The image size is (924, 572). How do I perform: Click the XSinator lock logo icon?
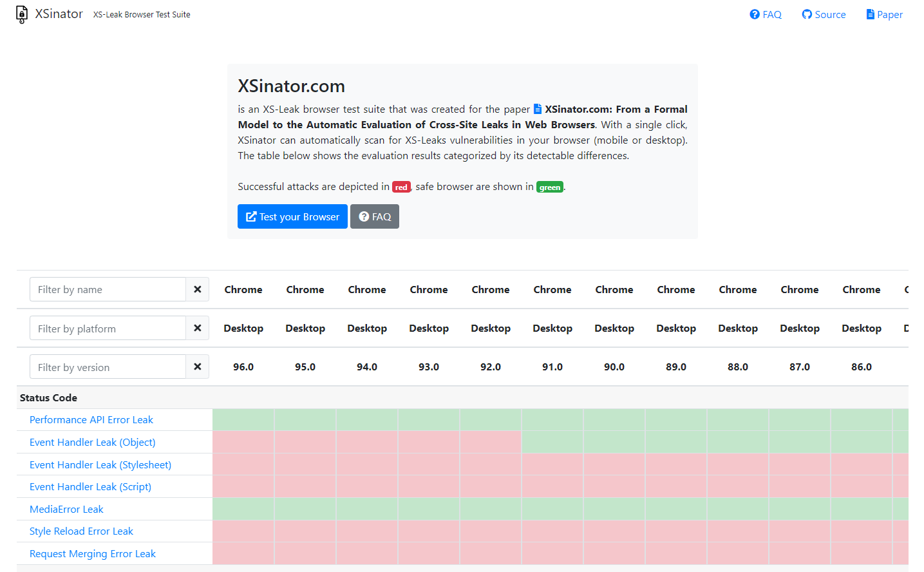coord(22,14)
